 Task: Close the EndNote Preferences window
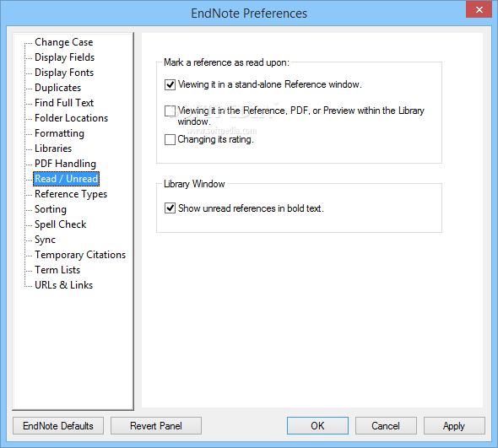[479, 9]
